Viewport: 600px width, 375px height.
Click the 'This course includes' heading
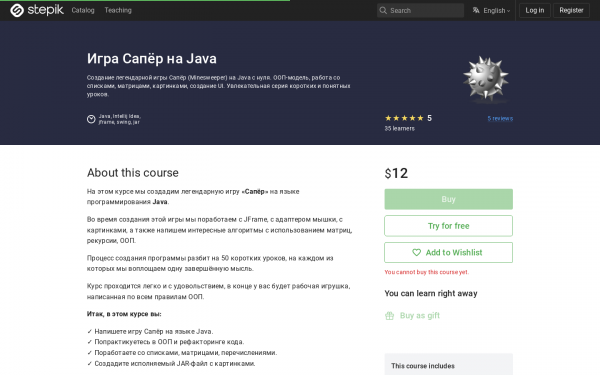pyautogui.click(x=423, y=366)
